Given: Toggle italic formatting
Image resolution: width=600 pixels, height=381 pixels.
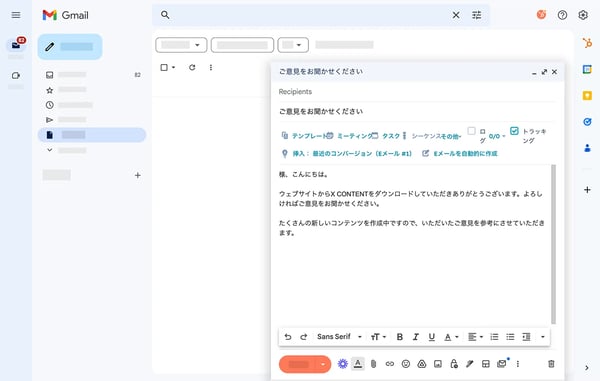Looking at the screenshot, I should click(416, 337).
